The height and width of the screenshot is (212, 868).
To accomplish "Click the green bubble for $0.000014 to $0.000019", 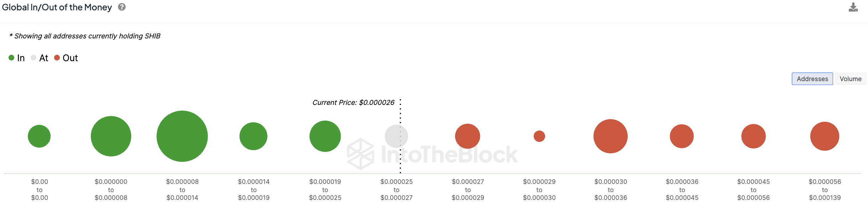I will coord(253,136).
